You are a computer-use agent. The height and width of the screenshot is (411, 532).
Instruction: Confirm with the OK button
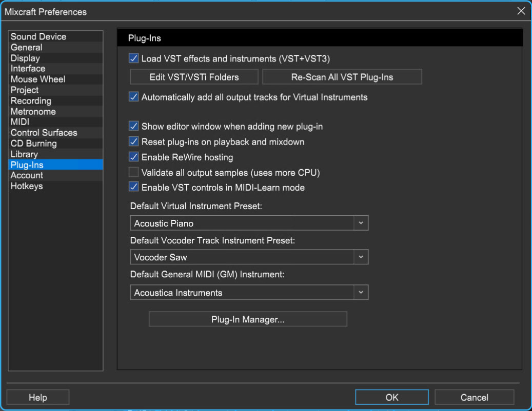392,397
